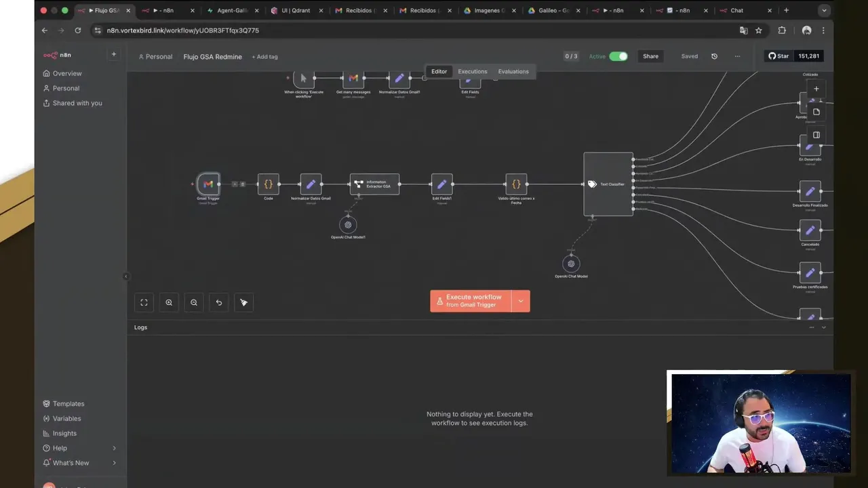Zoom out on the workflow canvas
868x488 pixels.
point(194,302)
